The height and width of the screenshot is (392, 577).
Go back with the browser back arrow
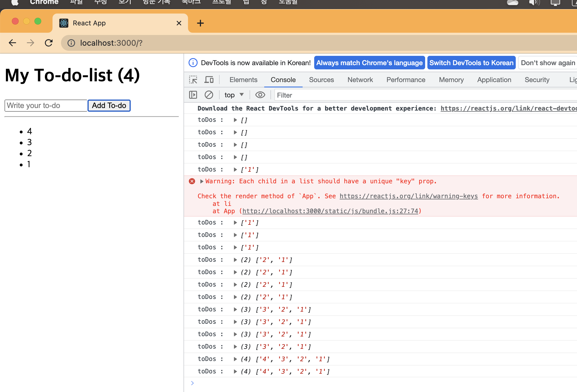point(12,43)
